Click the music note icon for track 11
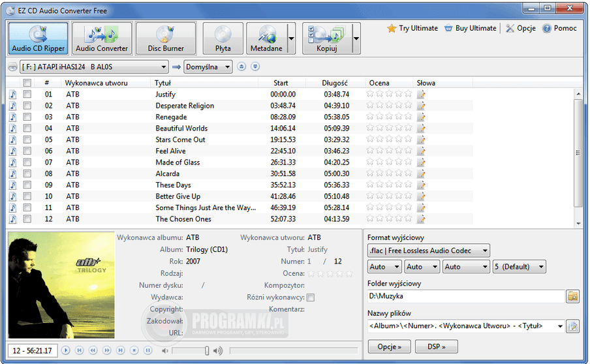The width and height of the screenshot is (590, 364). (x=13, y=207)
